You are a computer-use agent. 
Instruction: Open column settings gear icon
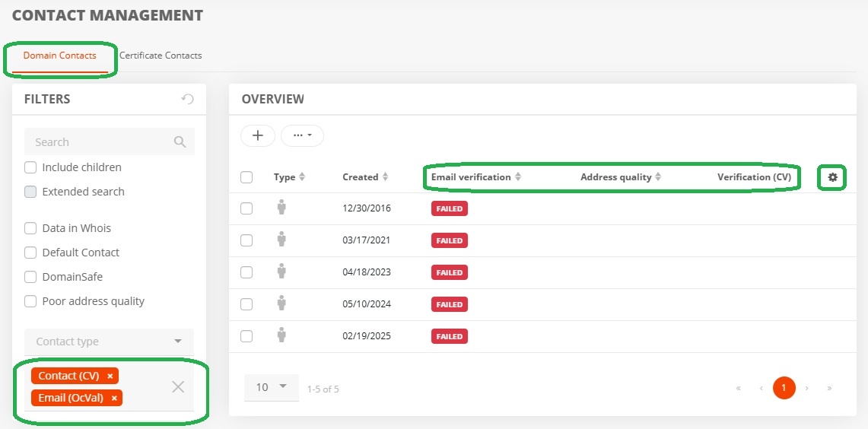tap(832, 177)
